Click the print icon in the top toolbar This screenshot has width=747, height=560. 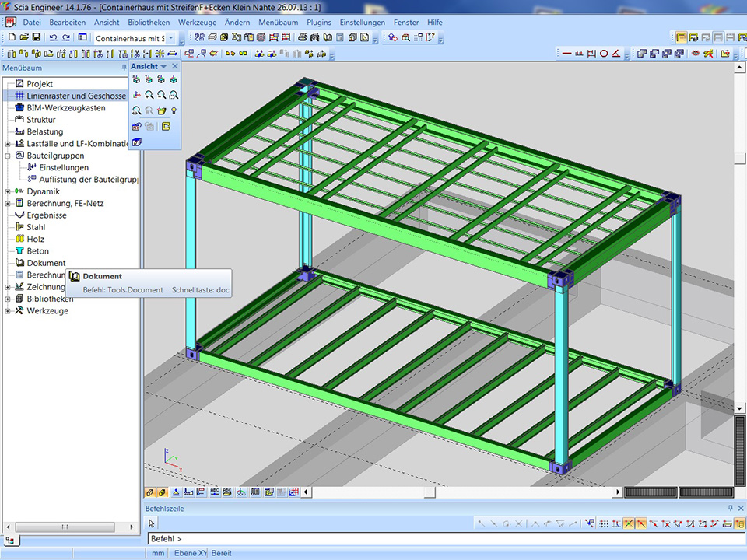pos(303,37)
